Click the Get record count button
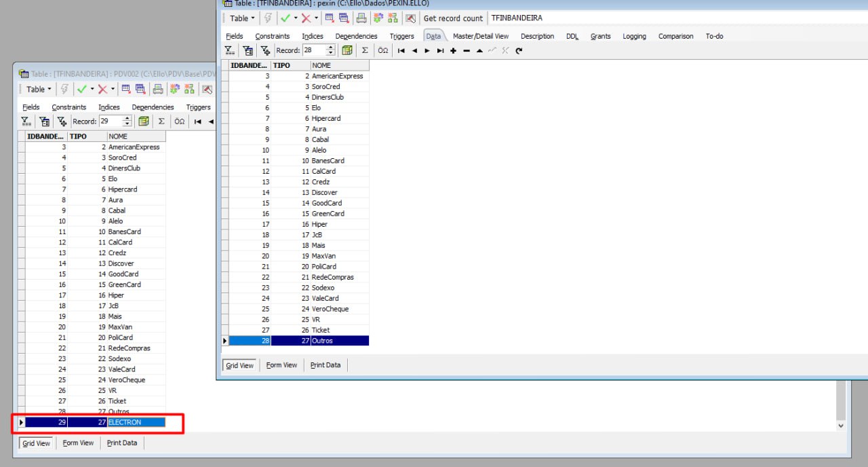The image size is (868, 467). (x=454, y=18)
